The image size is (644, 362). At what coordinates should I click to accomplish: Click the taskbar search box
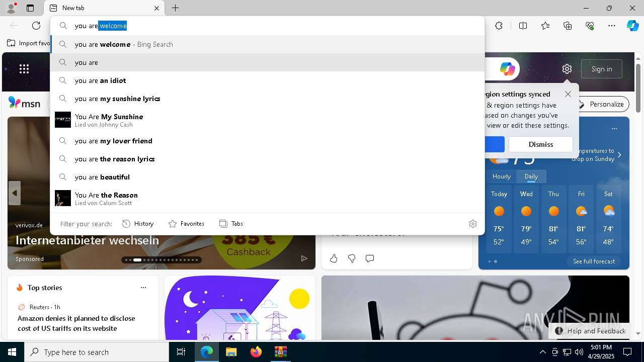(x=97, y=352)
